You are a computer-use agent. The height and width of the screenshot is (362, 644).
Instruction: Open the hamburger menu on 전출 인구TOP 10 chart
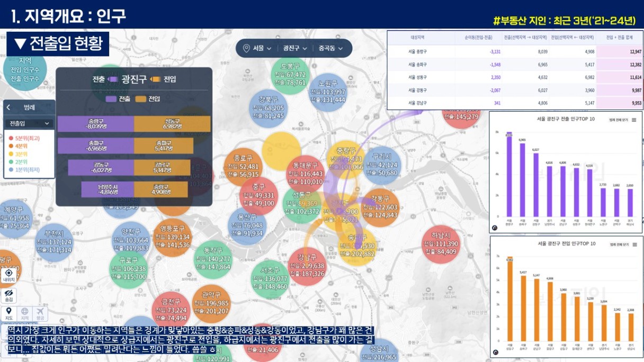[634, 120]
